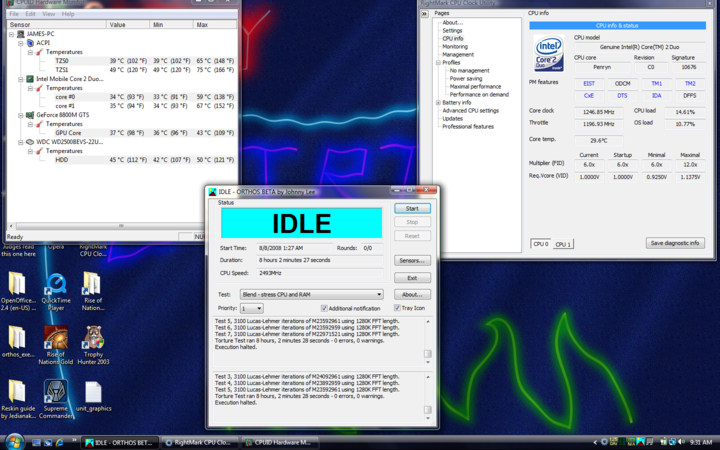Open File menu in Hardware Monitor

click(x=14, y=14)
